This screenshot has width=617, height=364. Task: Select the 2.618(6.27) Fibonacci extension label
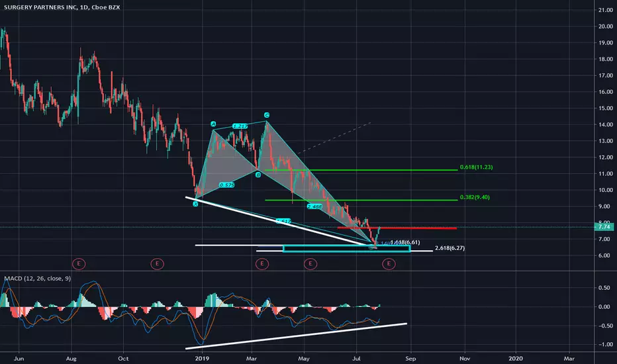point(450,248)
